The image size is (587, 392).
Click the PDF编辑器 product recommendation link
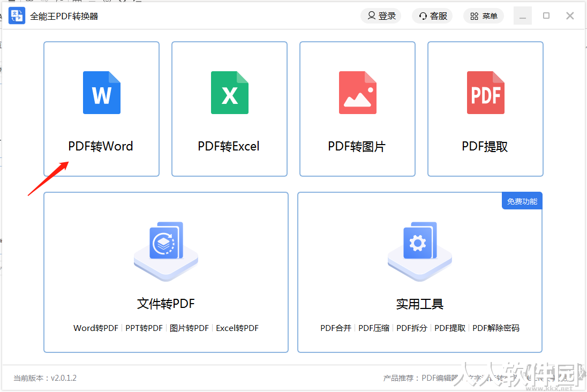440,378
